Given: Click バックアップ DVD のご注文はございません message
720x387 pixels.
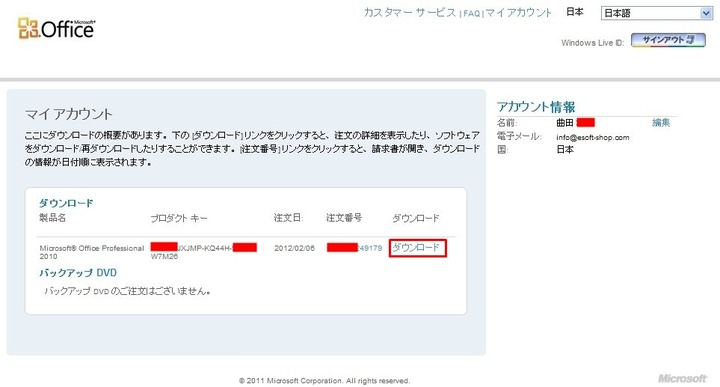Looking at the screenshot, I should 127,291.
